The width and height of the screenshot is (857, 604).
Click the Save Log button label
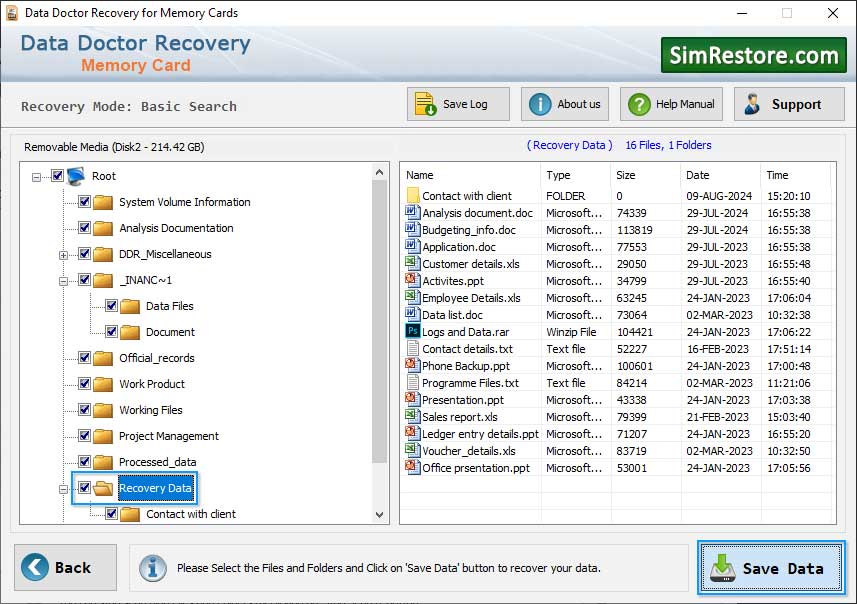click(465, 104)
